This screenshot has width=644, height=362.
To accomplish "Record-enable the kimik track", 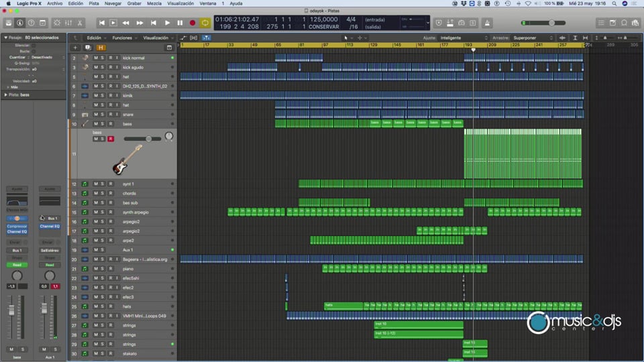I will tap(111, 96).
